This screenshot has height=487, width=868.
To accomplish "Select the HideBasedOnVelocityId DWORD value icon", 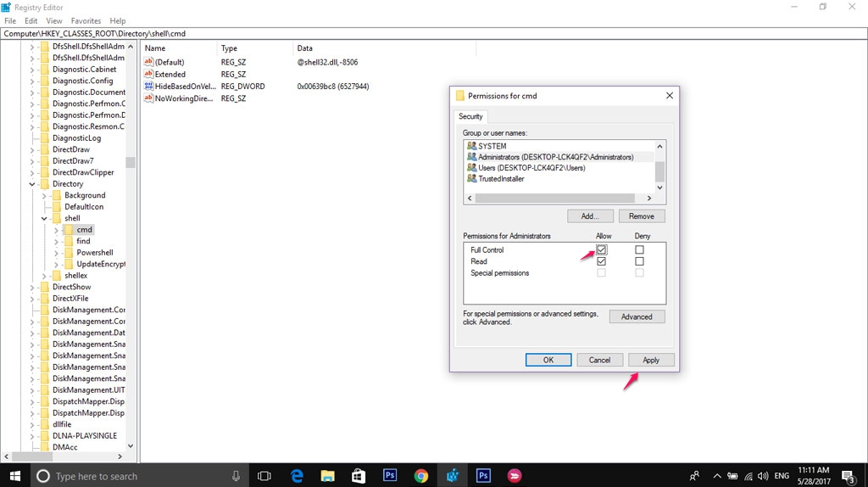I will (x=147, y=87).
